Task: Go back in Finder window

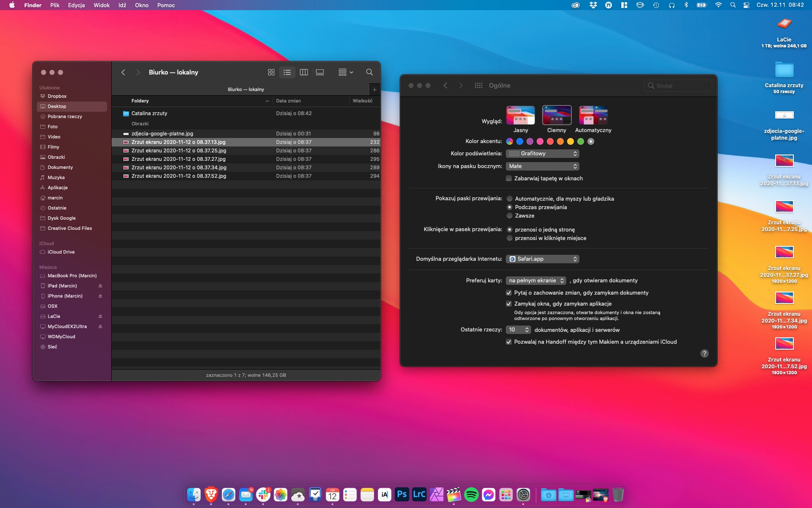Action: pyautogui.click(x=123, y=72)
